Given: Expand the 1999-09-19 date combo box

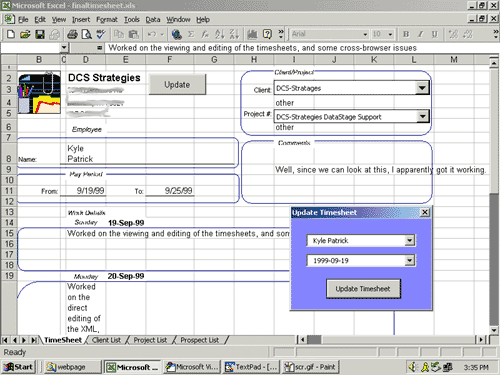Looking at the screenshot, I should [x=410, y=260].
